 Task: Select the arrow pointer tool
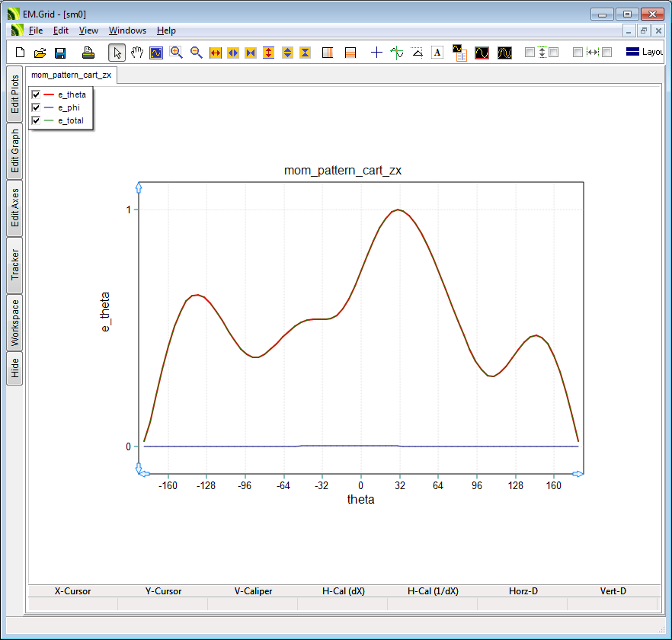117,53
